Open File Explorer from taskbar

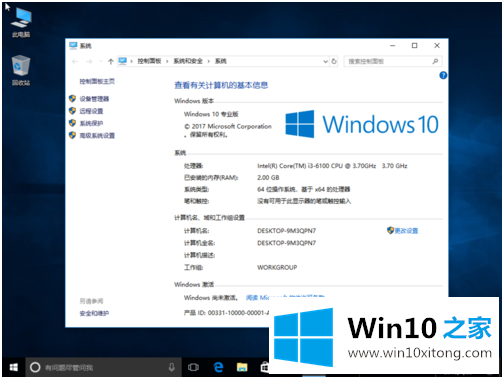point(242,367)
